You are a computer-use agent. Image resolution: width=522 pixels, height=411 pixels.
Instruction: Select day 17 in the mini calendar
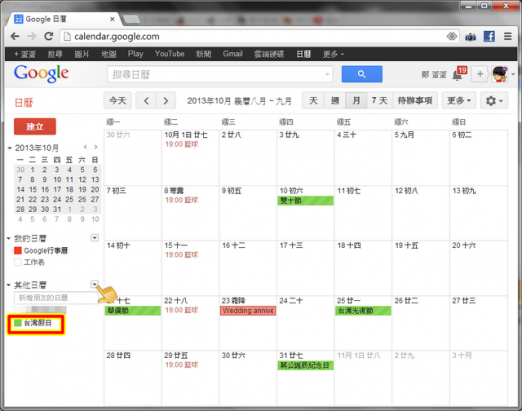57,189
